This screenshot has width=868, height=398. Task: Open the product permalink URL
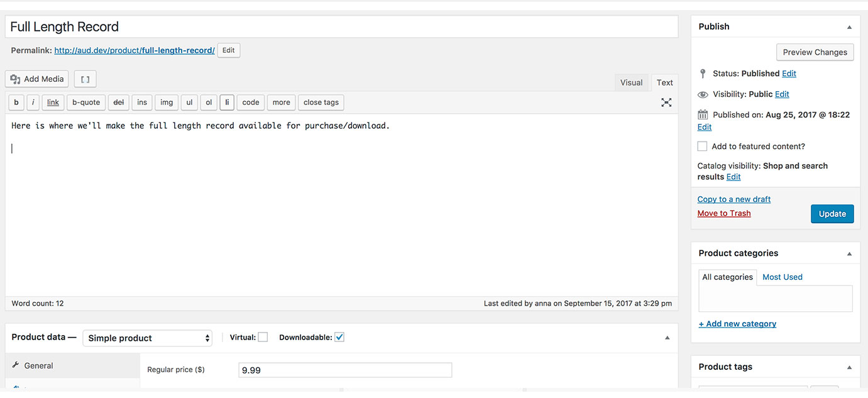click(x=135, y=50)
